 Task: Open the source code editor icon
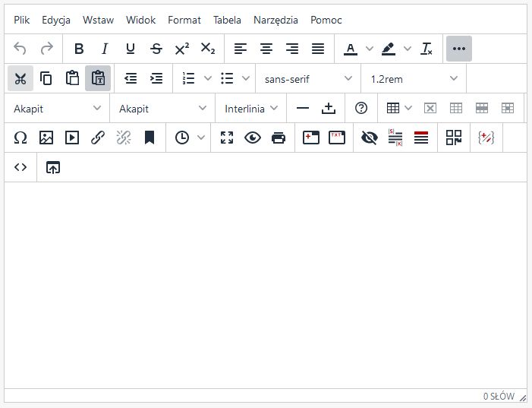[20, 167]
